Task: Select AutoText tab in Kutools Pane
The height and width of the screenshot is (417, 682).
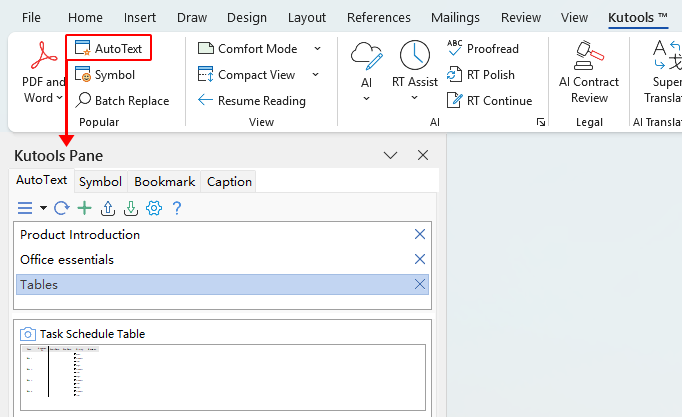Action: (x=42, y=180)
